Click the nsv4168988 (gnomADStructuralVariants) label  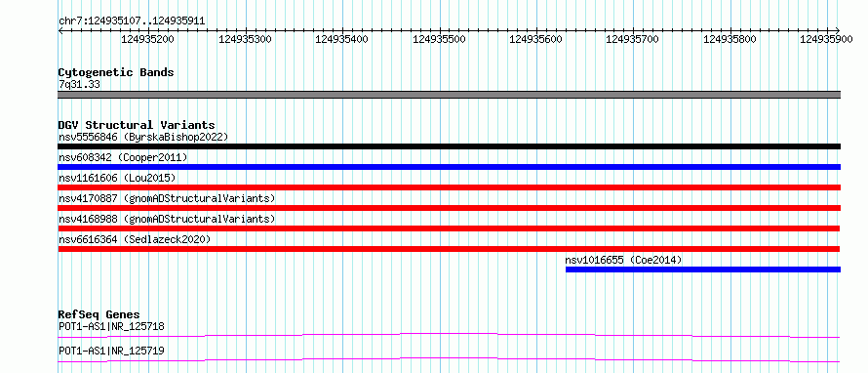click(167, 219)
